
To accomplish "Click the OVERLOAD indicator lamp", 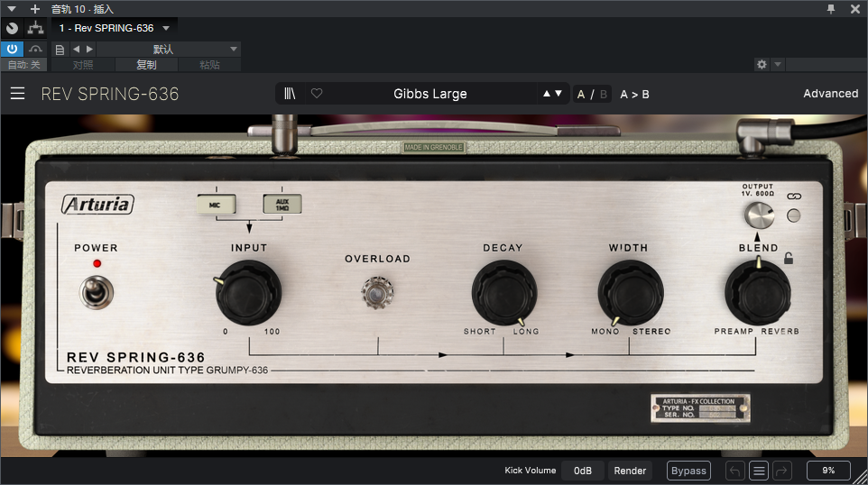I will [377, 293].
